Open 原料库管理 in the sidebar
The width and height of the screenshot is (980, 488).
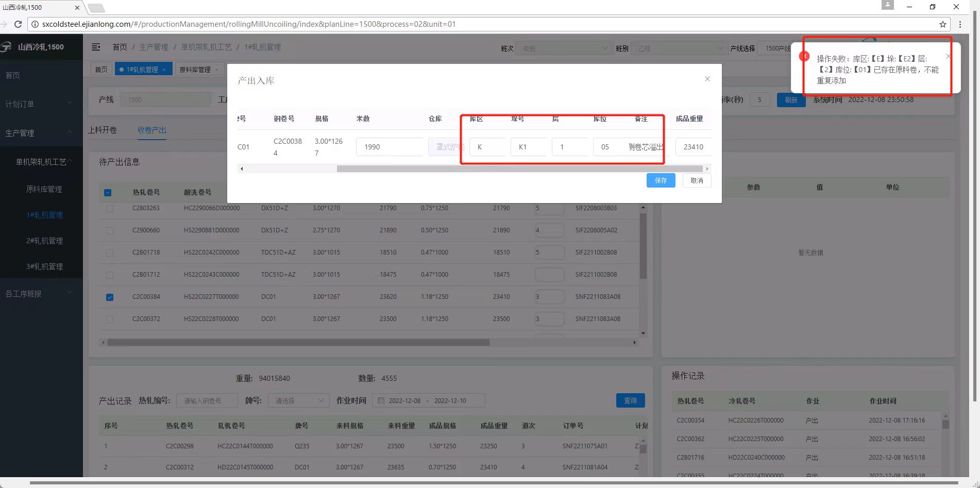(x=44, y=189)
